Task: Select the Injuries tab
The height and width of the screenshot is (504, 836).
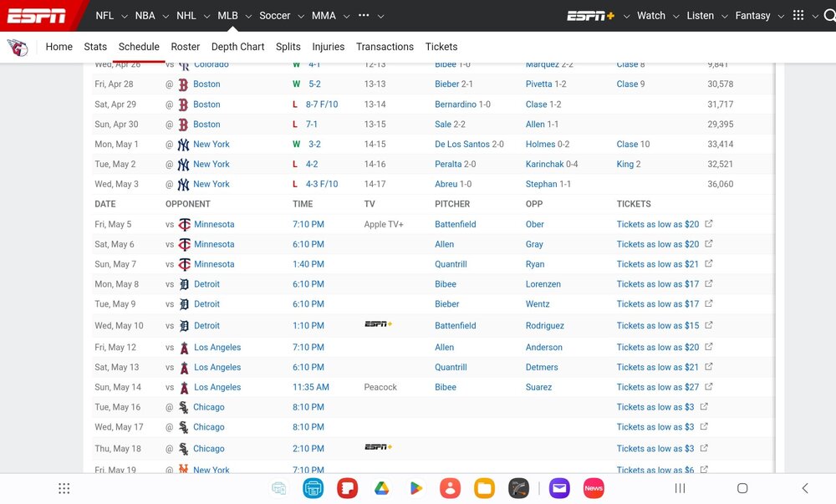Action: (328, 47)
